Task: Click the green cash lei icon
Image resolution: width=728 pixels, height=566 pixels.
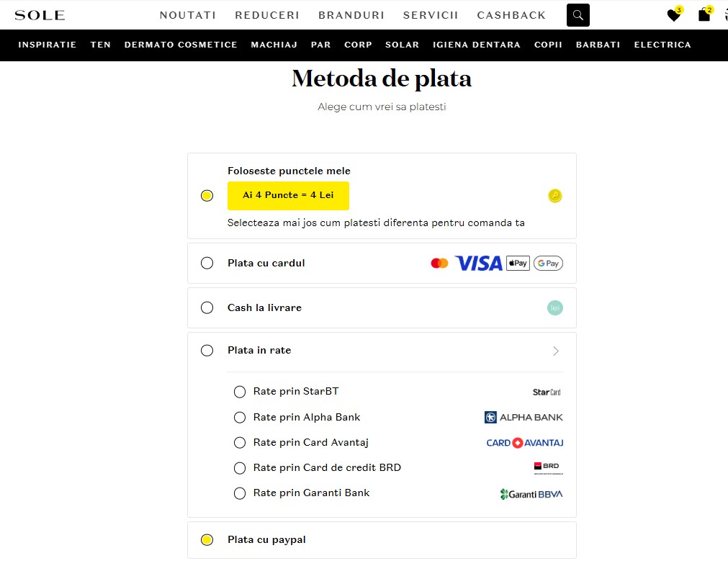Action: (554, 308)
